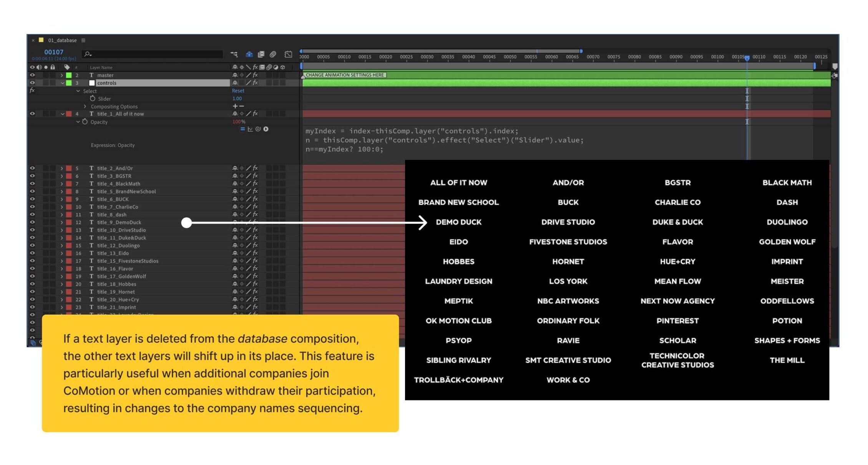
Task: Toggle visibility of title_5_BrandNewSchool layer
Action: pyautogui.click(x=32, y=192)
